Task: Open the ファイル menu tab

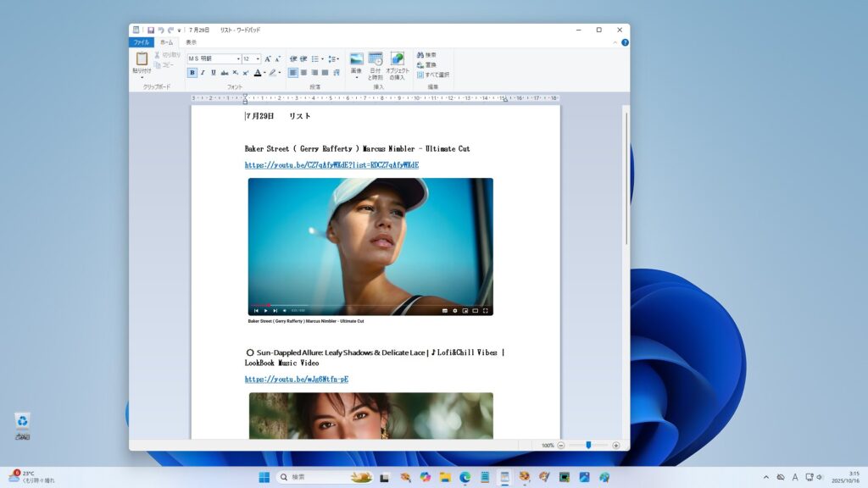Action: click(141, 42)
